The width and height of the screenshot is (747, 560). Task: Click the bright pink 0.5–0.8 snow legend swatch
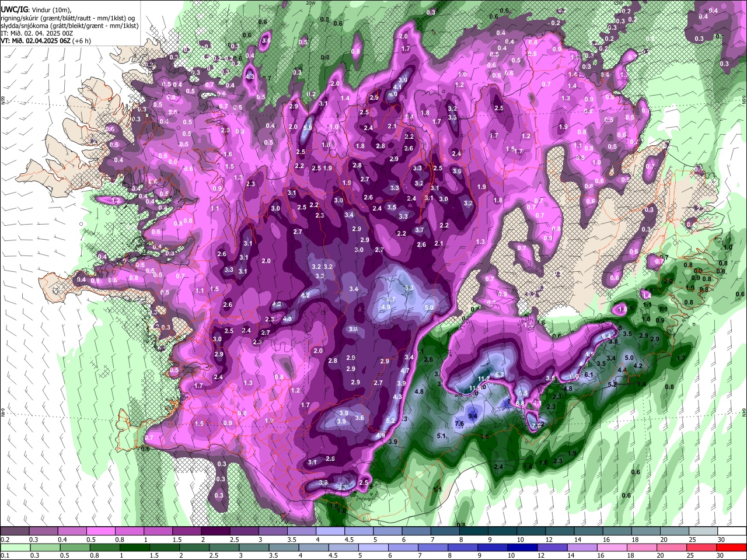(100, 531)
